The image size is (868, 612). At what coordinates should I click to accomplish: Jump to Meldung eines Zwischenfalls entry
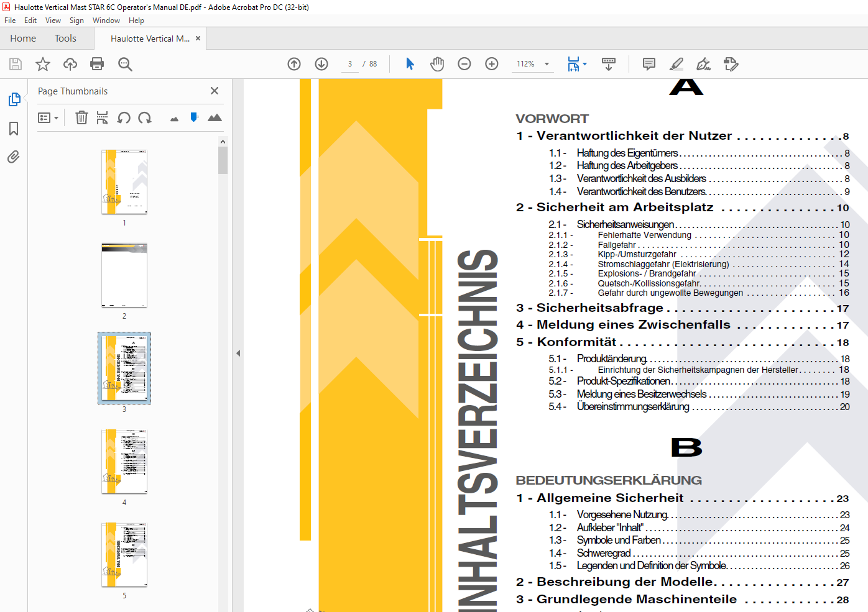pyautogui.click(x=683, y=325)
